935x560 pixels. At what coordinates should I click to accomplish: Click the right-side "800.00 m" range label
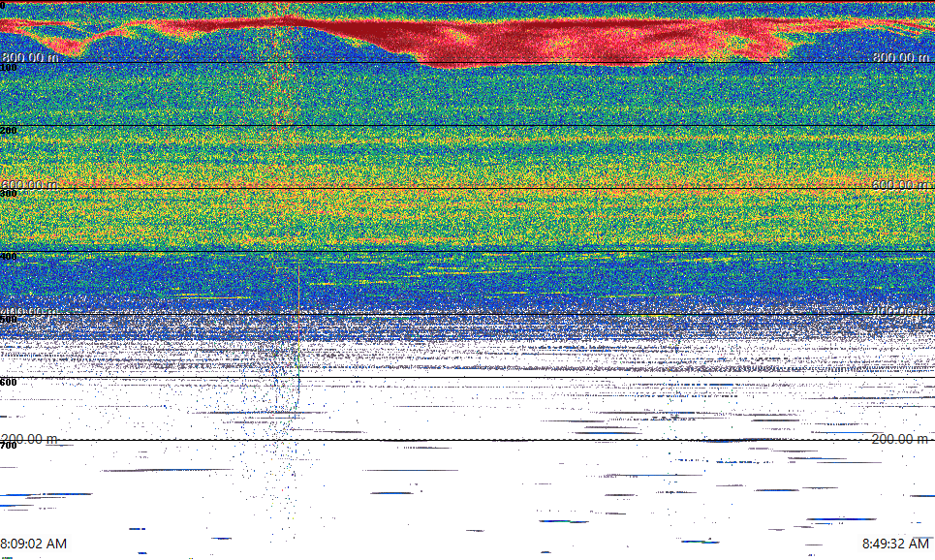click(x=900, y=57)
